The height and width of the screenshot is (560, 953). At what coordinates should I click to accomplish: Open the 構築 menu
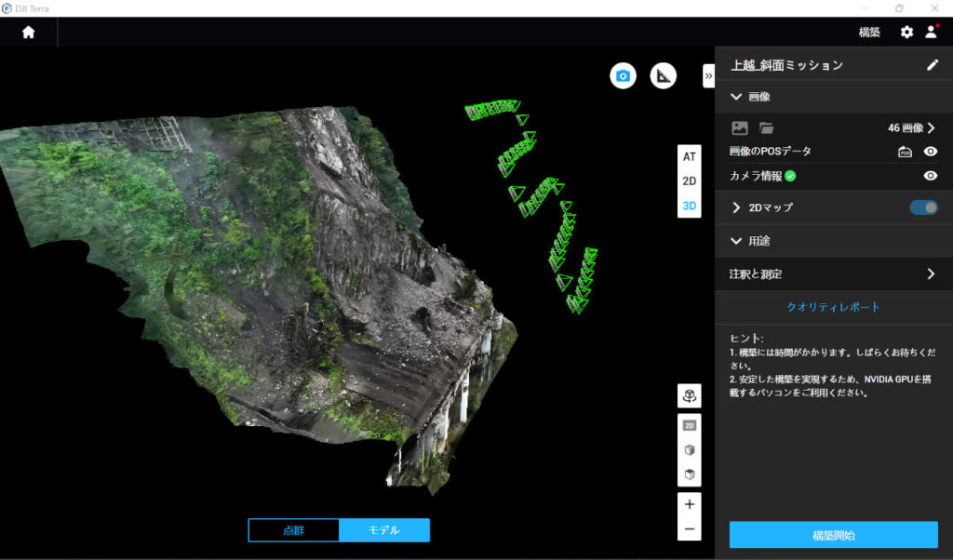tap(868, 31)
